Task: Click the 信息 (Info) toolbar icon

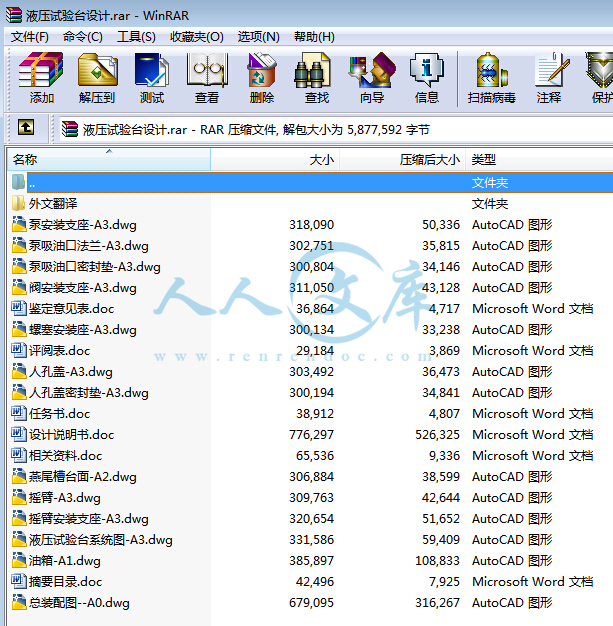Action: (427, 70)
